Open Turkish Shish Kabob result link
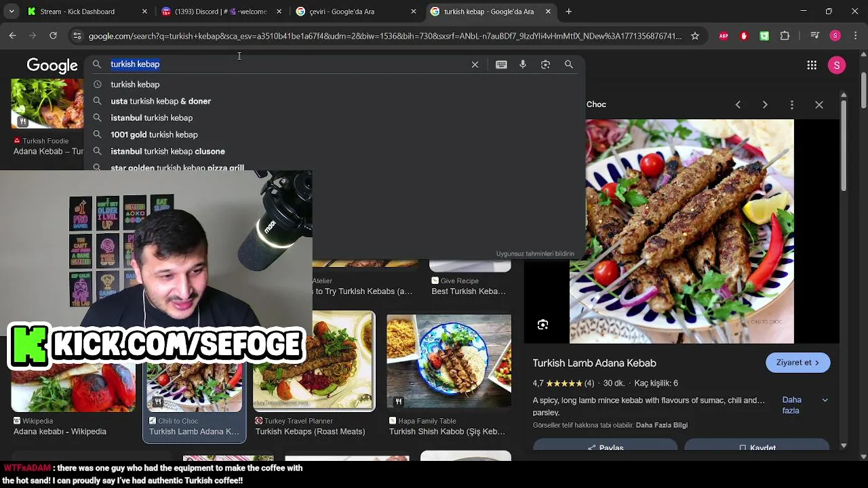Image resolution: width=868 pixels, height=488 pixels. (x=447, y=432)
